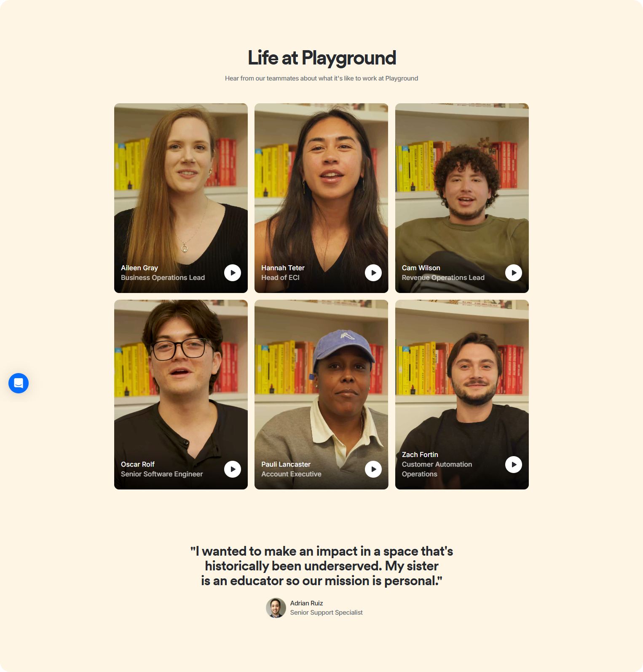
Task: Open the blue chat widget icon
Action: (x=19, y=383)
